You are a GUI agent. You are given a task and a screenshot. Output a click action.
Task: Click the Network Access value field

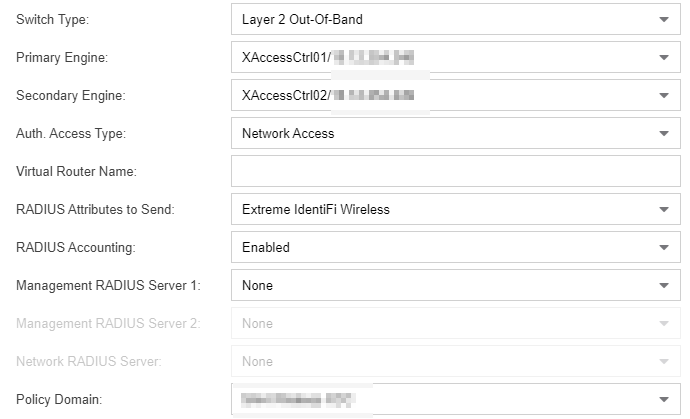[288, 133]
